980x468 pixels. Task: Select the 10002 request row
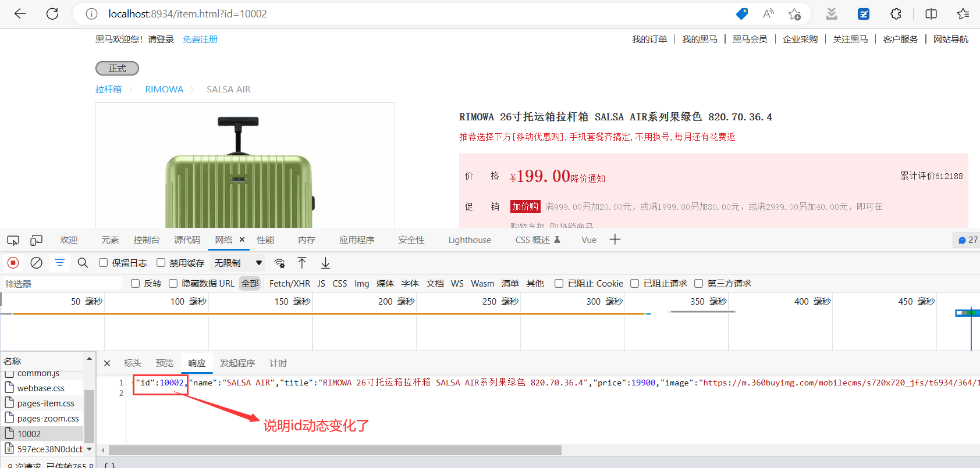[x=42, y=434]
